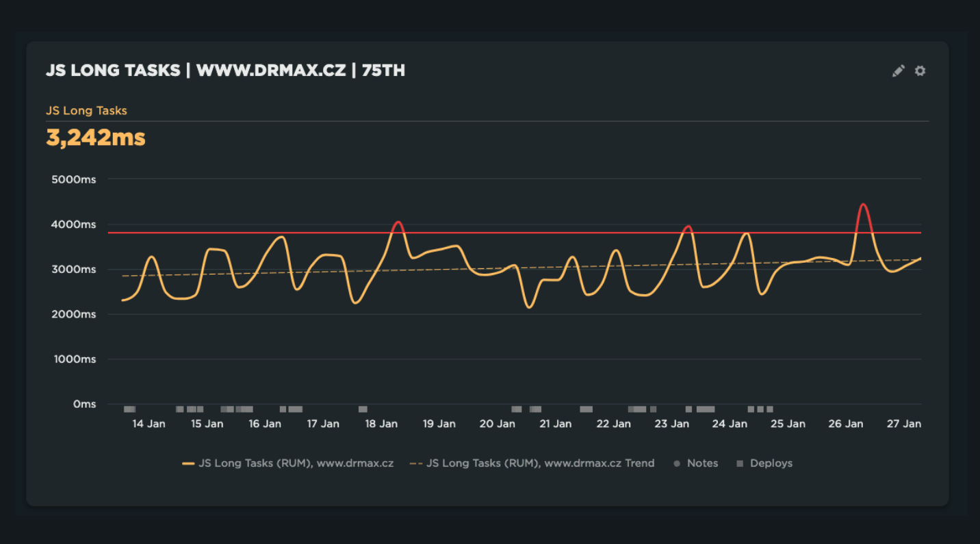Click the solid orange line legend swatch
Image resolution: width=980 pixels, height=544 pixels.
click(189, 464)
